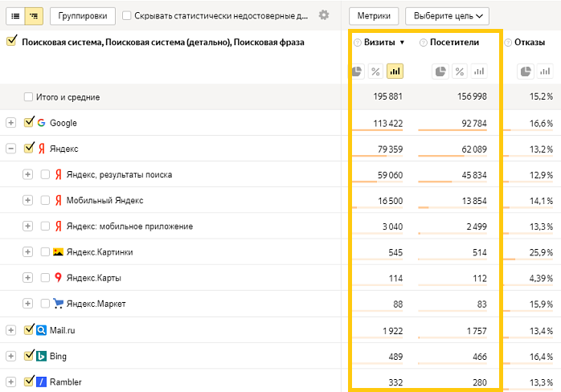This screenshot has width=561, height=392.
Task: Click the Яндекс row logo icon
Action: 42,149
